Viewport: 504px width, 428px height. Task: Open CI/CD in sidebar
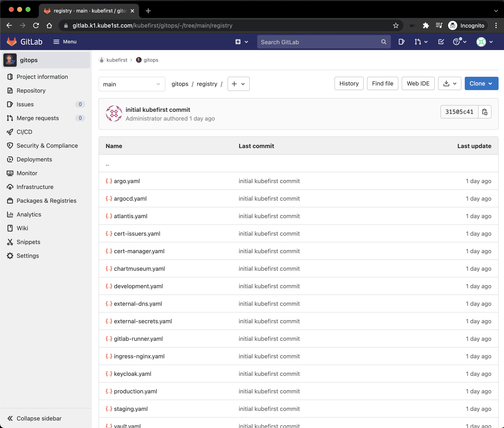[x=24, y=132]
